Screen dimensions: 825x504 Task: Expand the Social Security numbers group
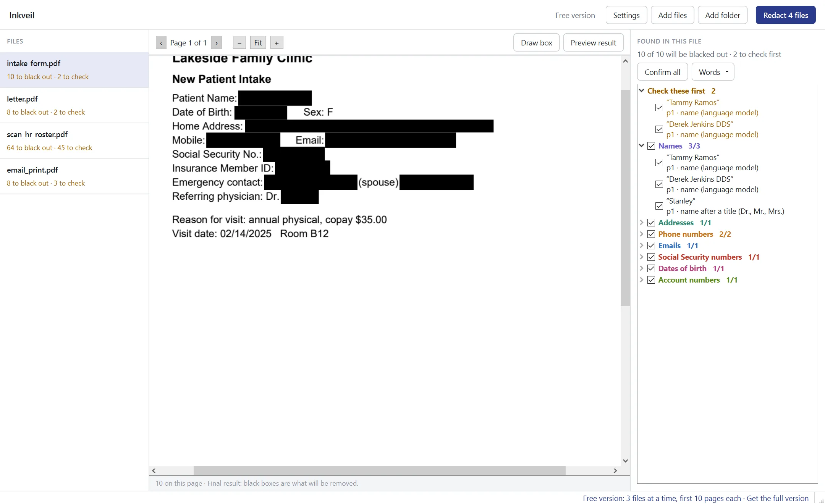[642, 257]
